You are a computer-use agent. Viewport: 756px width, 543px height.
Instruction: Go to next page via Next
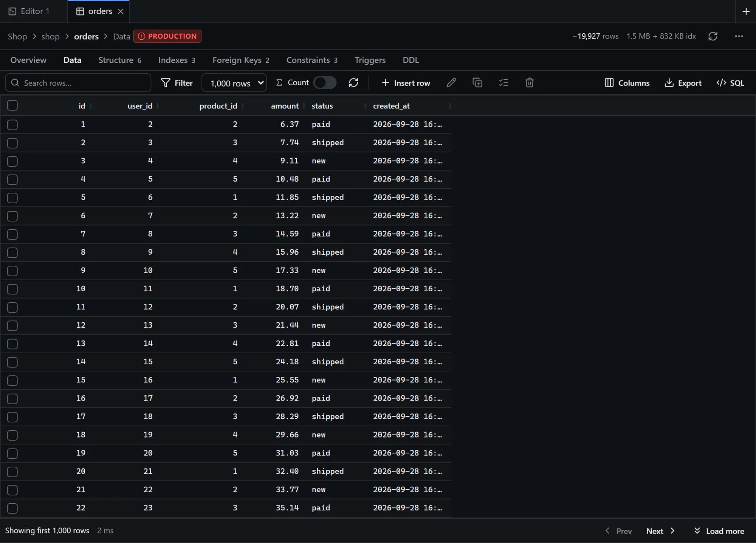(660, 531)
